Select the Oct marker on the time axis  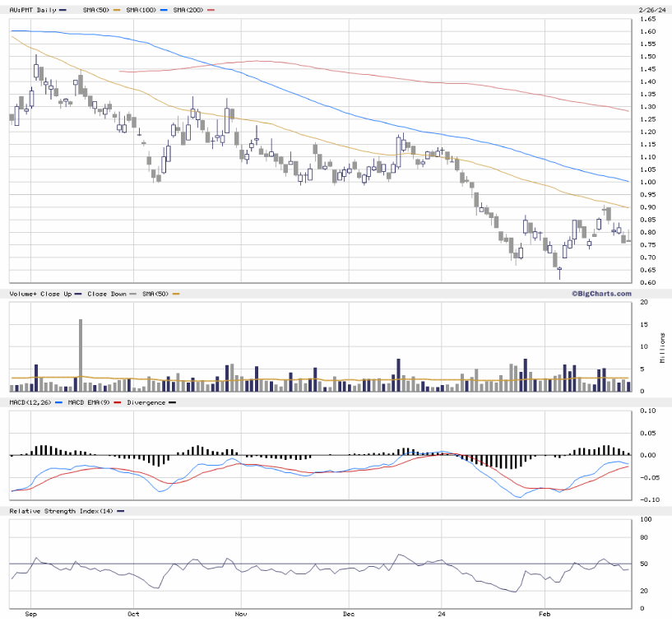(x=133, y=614)
